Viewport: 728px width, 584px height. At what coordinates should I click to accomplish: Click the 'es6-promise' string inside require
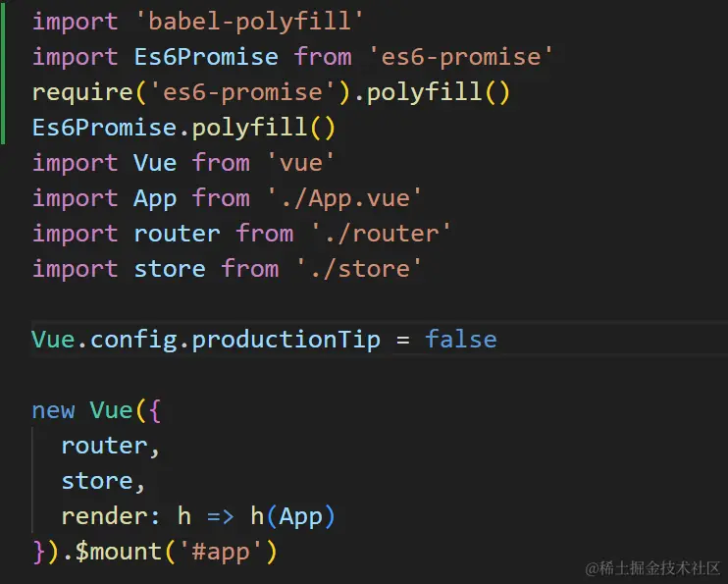pyautogui.click(x=242, y=92)
